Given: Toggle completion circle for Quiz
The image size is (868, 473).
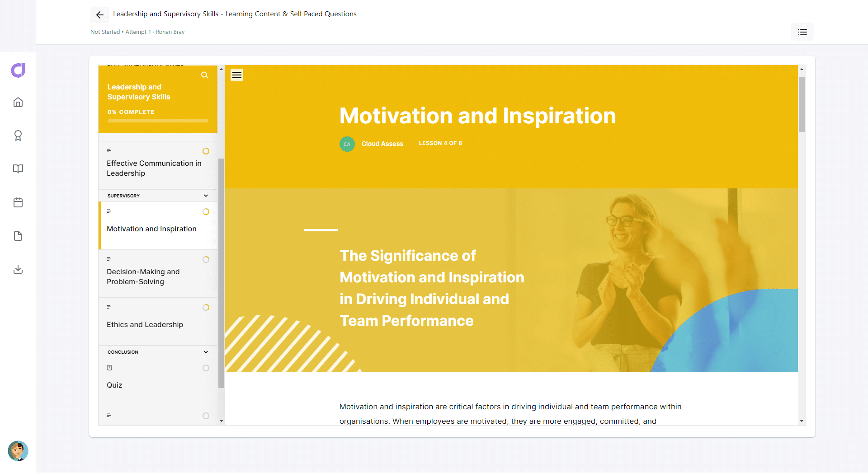Looking at the screenshot, I should coord(206,368).
